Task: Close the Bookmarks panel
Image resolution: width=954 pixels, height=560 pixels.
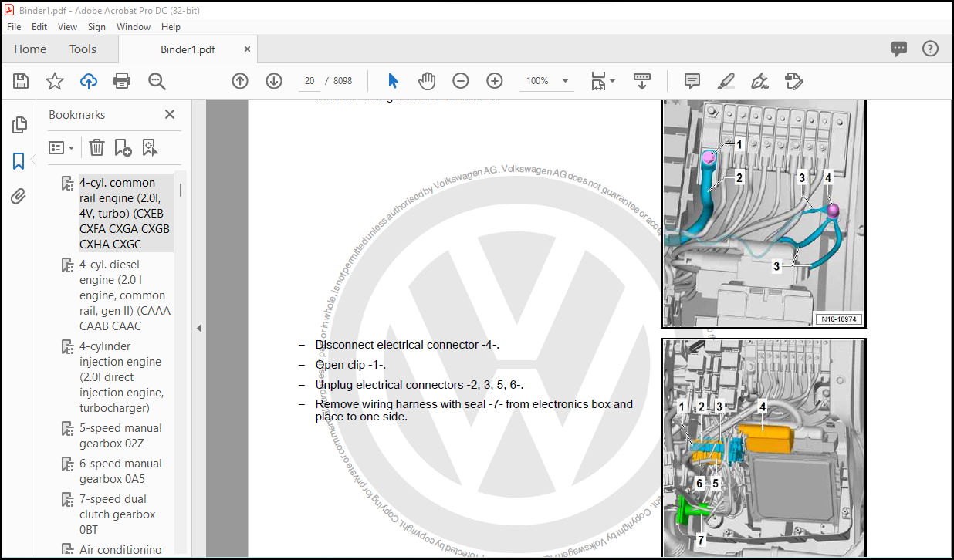Action: click(170, 114)
